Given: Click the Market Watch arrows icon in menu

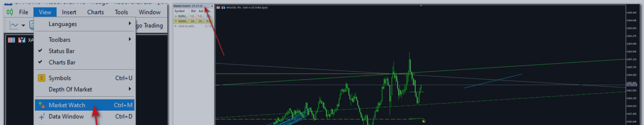Looking at the screenshot, I should click(x=41, y=105).
